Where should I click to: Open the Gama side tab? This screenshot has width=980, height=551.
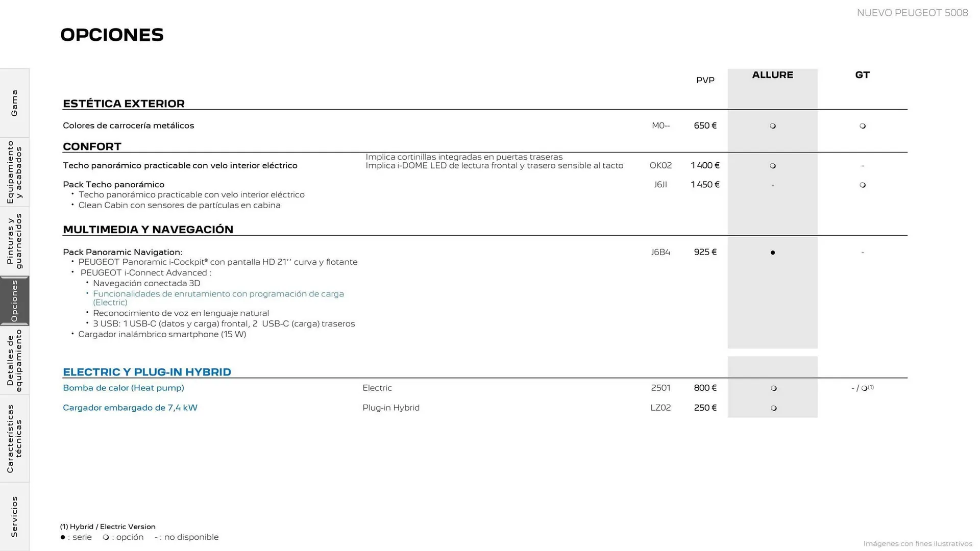click(14, 103)
